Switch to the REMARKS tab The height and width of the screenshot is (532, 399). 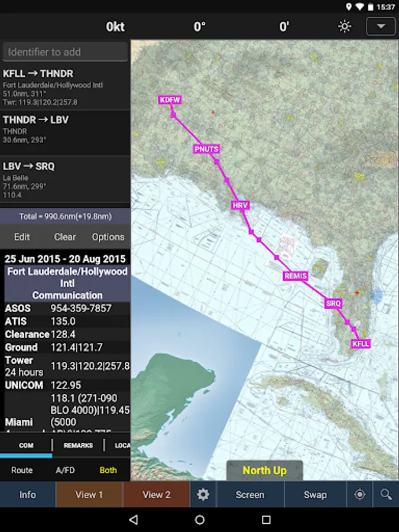pyautogui.click(x=78, y=446)
